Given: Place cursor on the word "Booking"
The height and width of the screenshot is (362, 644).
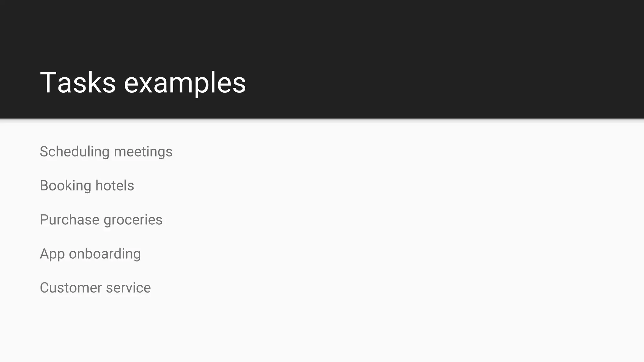Looking at the screenshot, I should [x=65, y=185].
